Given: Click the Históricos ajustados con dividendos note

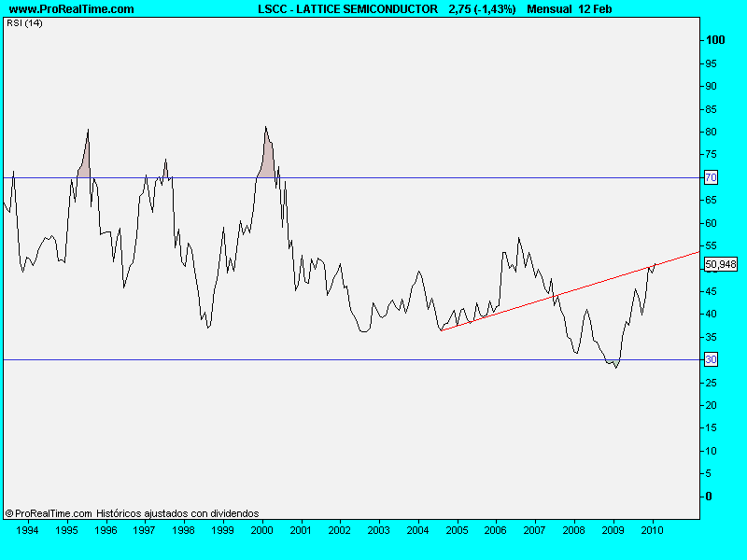Looking at the screenshot, I should 177,513.
